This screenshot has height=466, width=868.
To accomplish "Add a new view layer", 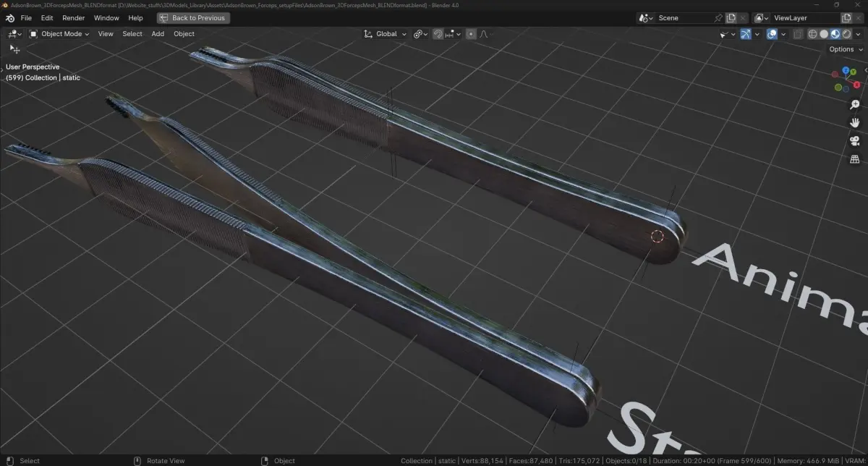I will tap(847, 17).
